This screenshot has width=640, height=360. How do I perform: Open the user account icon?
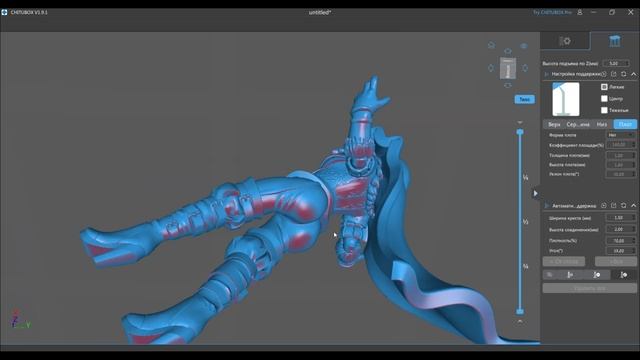tap(580, 13)
